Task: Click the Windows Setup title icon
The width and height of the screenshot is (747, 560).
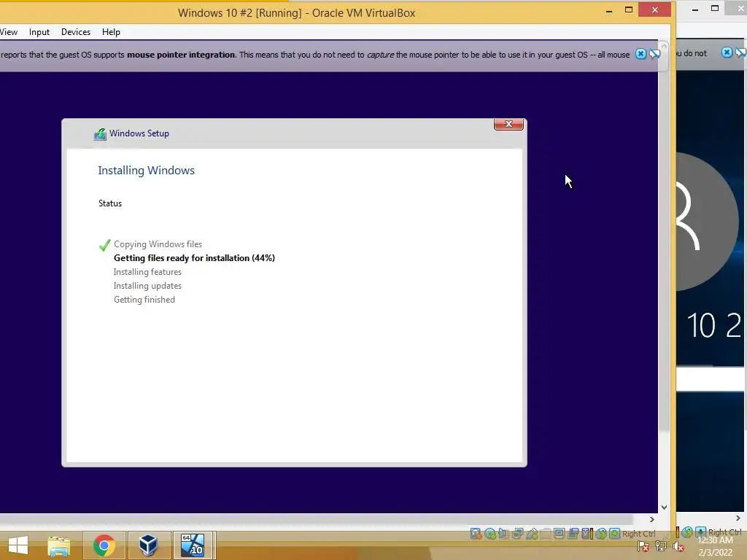Action: pyautogui.click(x=99, y=134)
